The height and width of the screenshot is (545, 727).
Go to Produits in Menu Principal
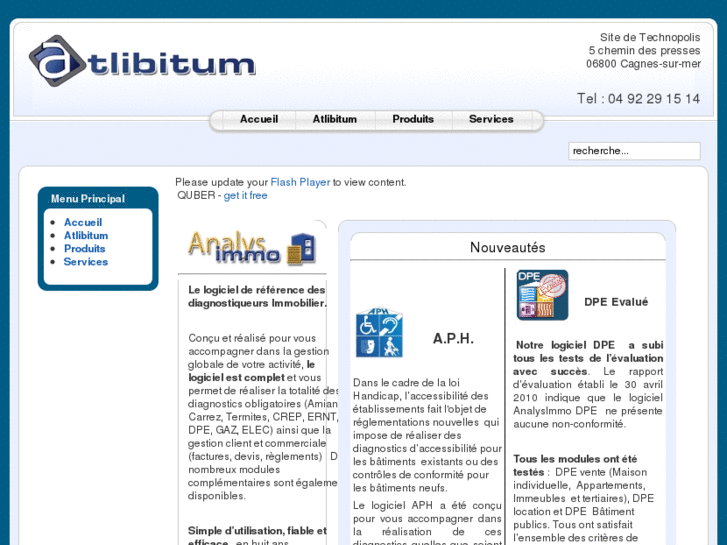pyautogui.click(x=84, y=249)
